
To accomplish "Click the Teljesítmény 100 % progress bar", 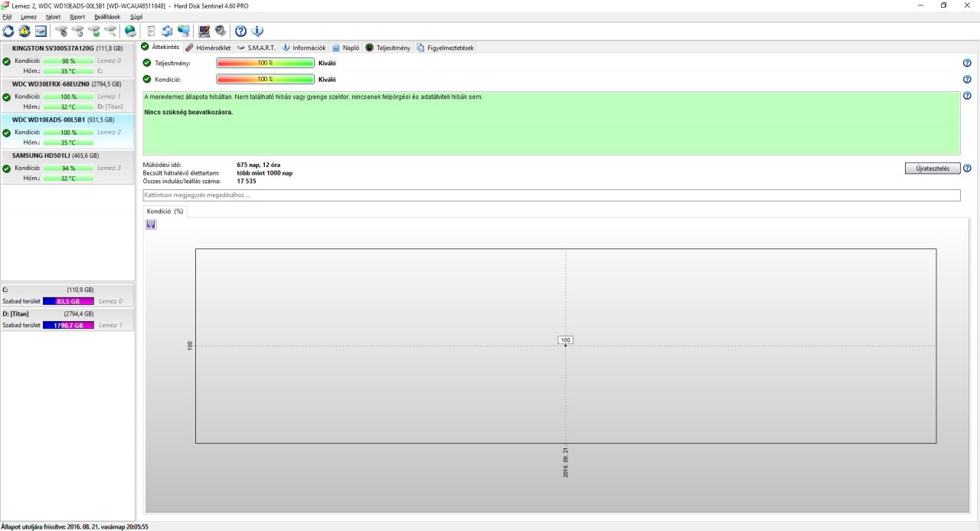I will pos(266,63).
